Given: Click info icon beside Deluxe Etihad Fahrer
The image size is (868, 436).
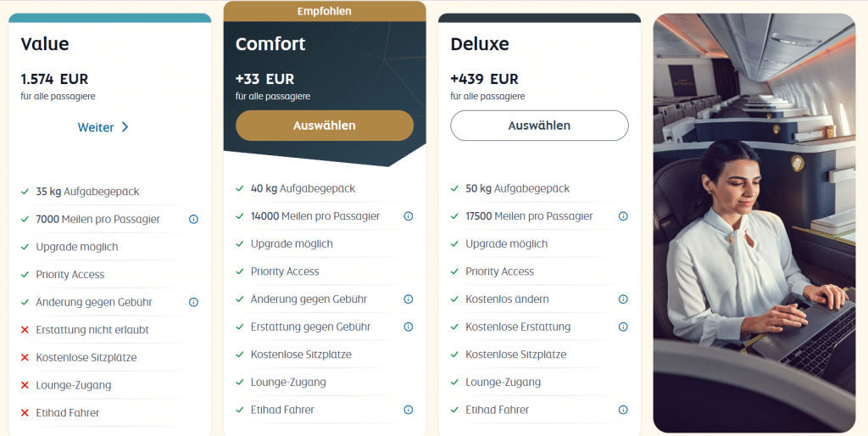Looking at the screenshot, I should pyautogui.click(x=623, y=410).
